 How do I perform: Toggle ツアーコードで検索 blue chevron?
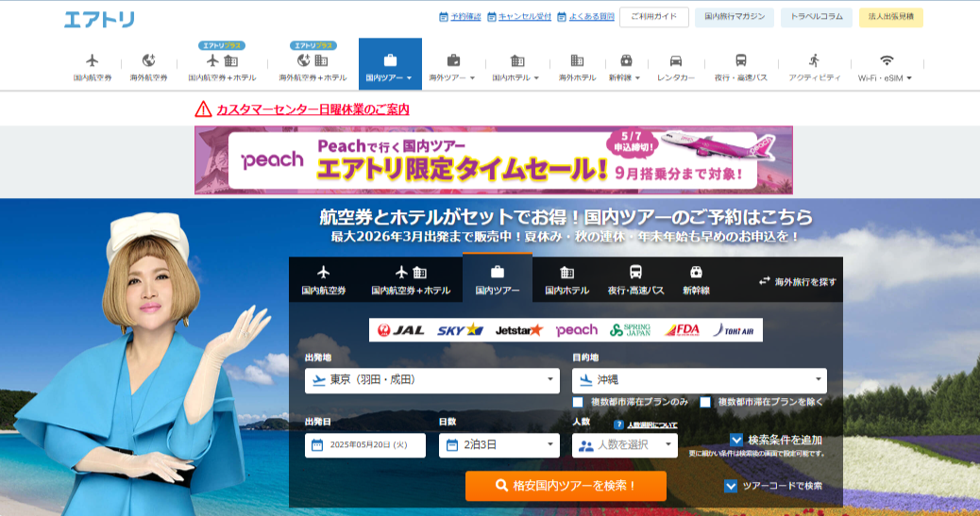point(730,486)
